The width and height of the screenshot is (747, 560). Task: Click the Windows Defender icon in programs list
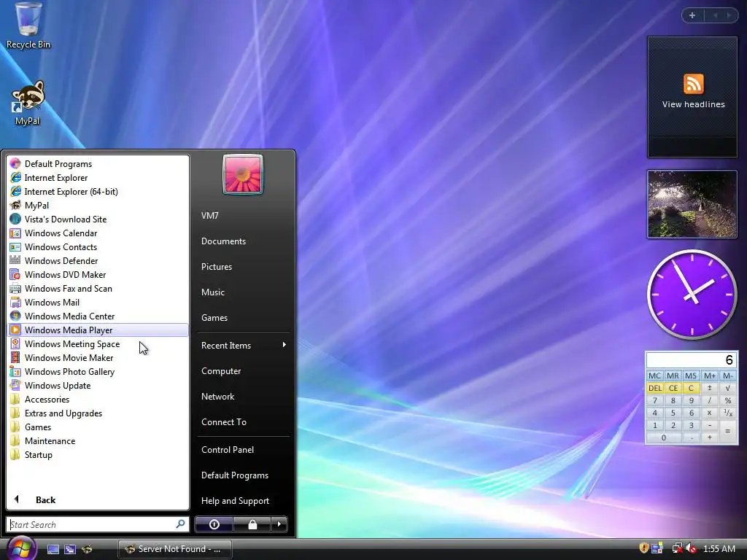[15, 260]
